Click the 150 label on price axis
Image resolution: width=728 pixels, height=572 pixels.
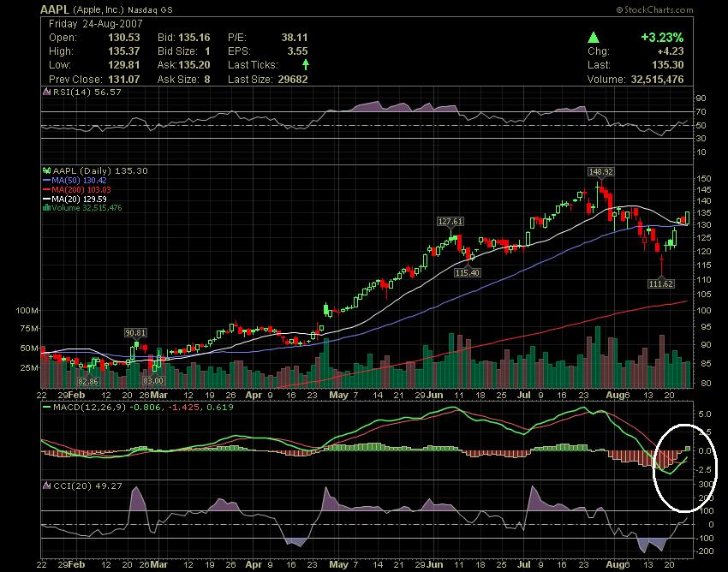[x=704, y=178]
